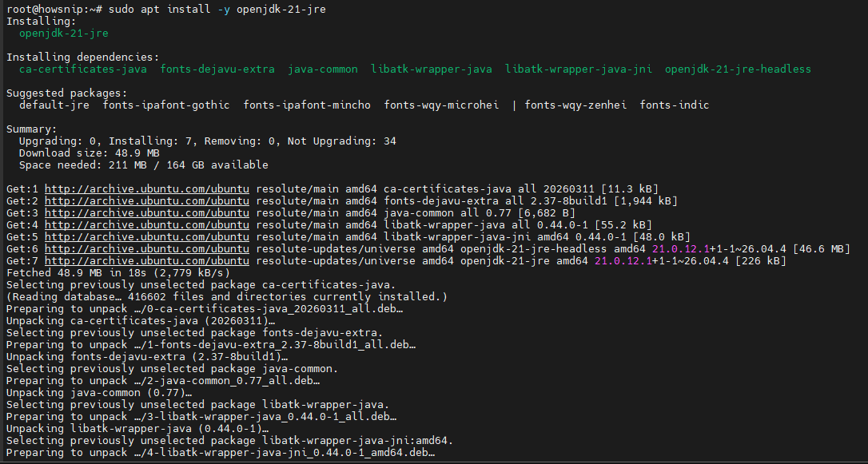The height and width of the screenshot is (464, 868).
Task: Click the 'root@howsnip:~#' prompt
Action: click(x=54, y=10)
